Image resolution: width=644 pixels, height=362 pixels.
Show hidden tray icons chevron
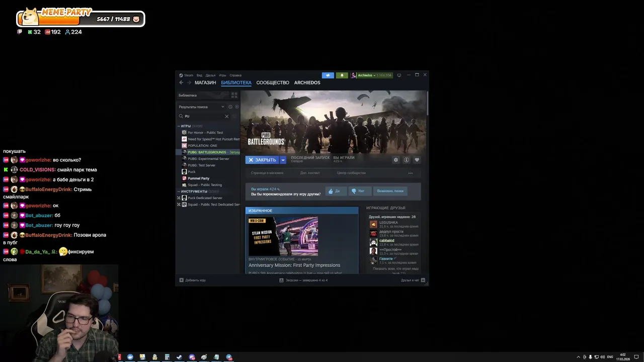click(x=579, y=357)
